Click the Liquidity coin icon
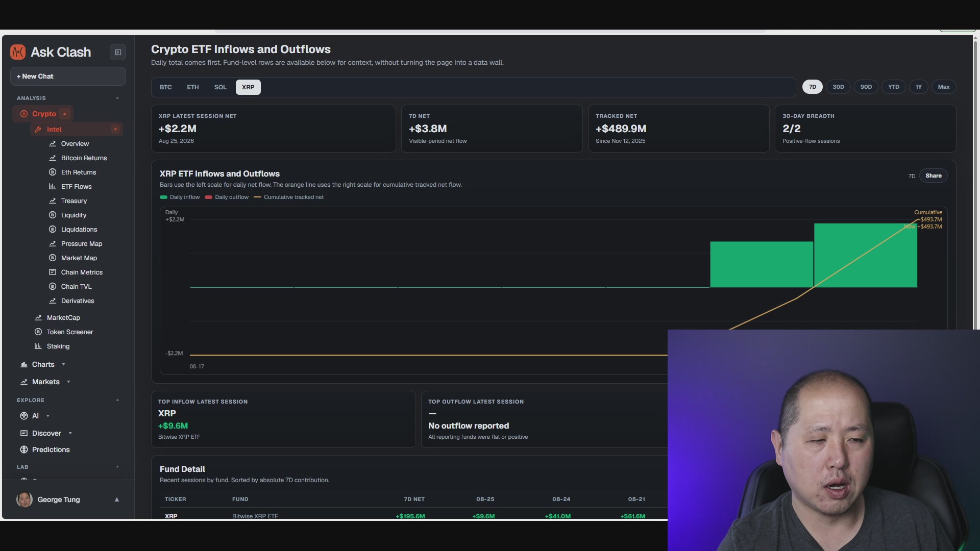 (53, 215)
